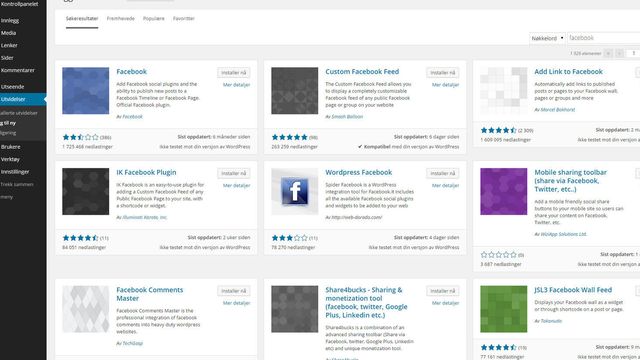Click the star rating for Facebook plugin
The width and height of the screenshot is (640, 360).
(x=80, y=137)
